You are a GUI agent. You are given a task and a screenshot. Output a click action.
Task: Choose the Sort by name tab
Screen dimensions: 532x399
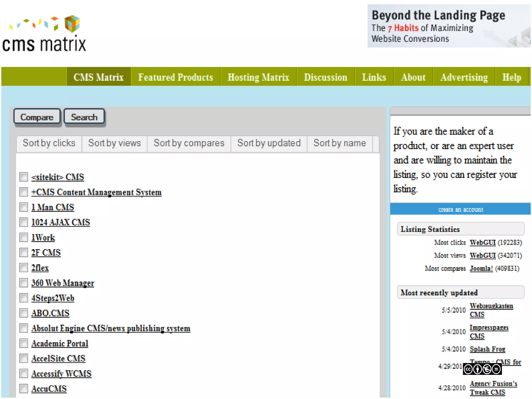tap(340, 143)
